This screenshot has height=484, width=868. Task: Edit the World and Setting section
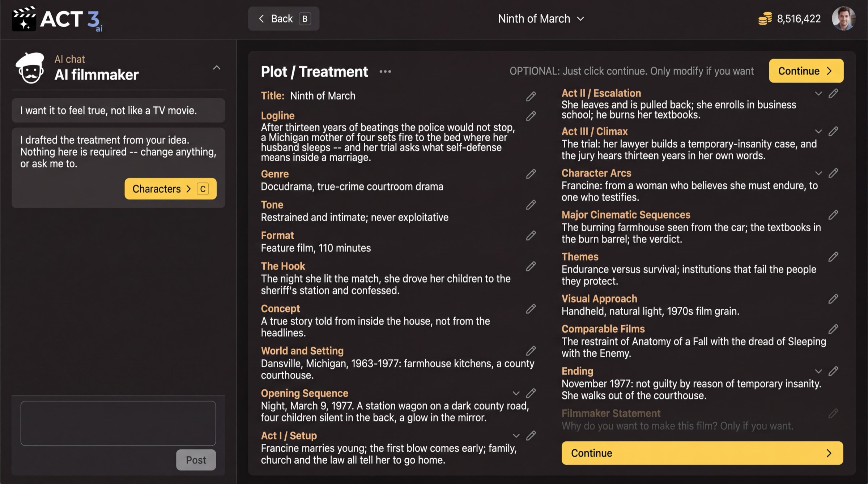click(x=531, y=351)
